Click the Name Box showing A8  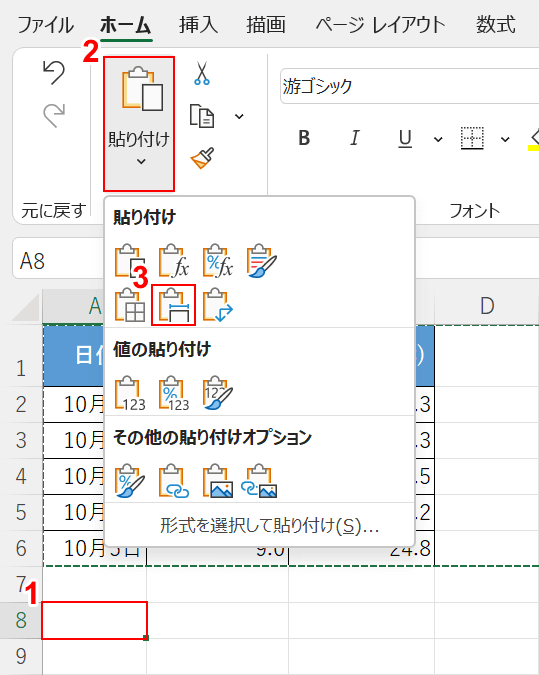pos(58,261)
